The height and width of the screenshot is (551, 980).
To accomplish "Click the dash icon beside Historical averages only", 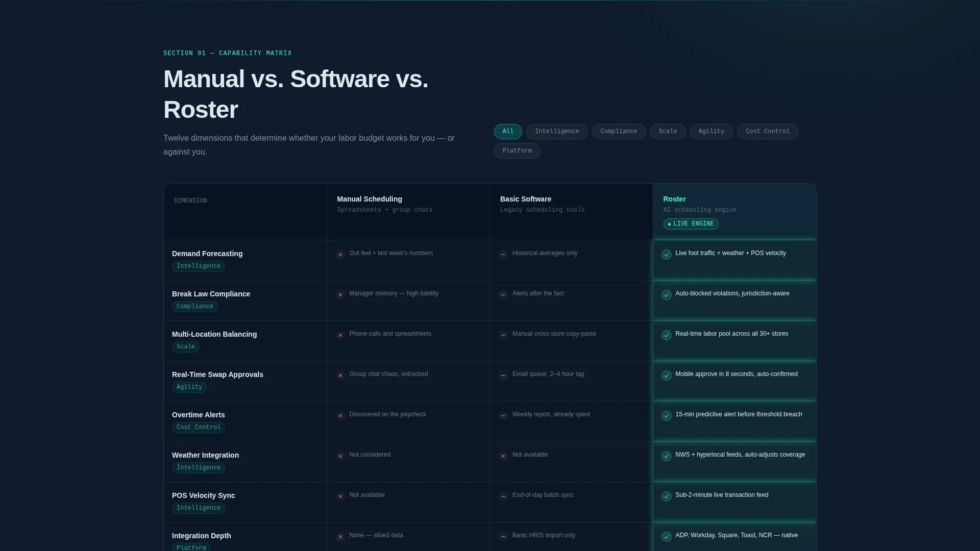I will (503, 255).
